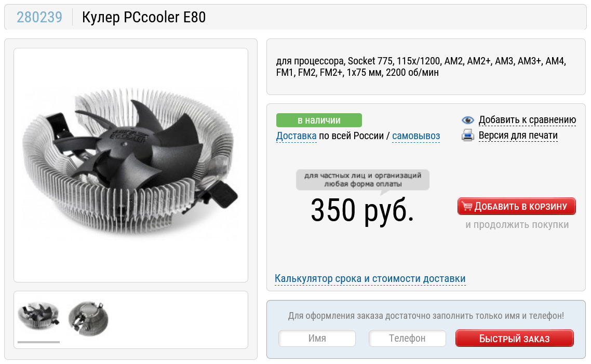Click the Добавить в корзину button

517,206
